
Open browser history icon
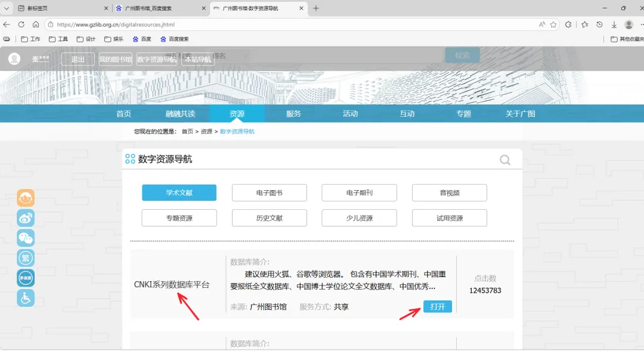(600, 24)
